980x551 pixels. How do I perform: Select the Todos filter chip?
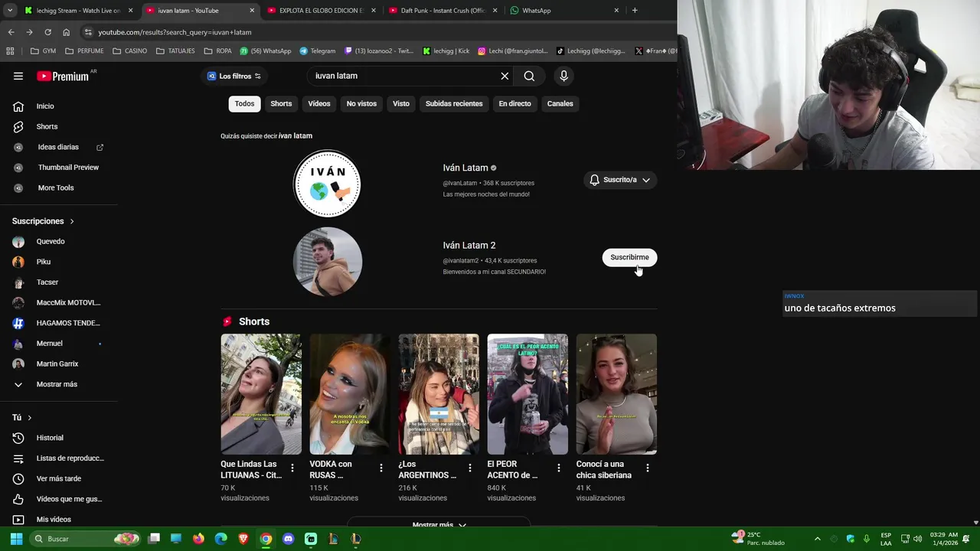tap(244, 103)
